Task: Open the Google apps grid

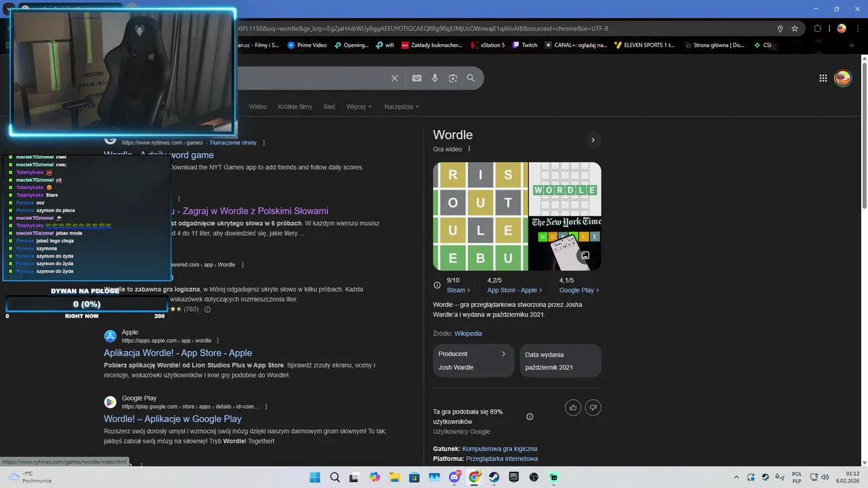Action: (823, 78)
